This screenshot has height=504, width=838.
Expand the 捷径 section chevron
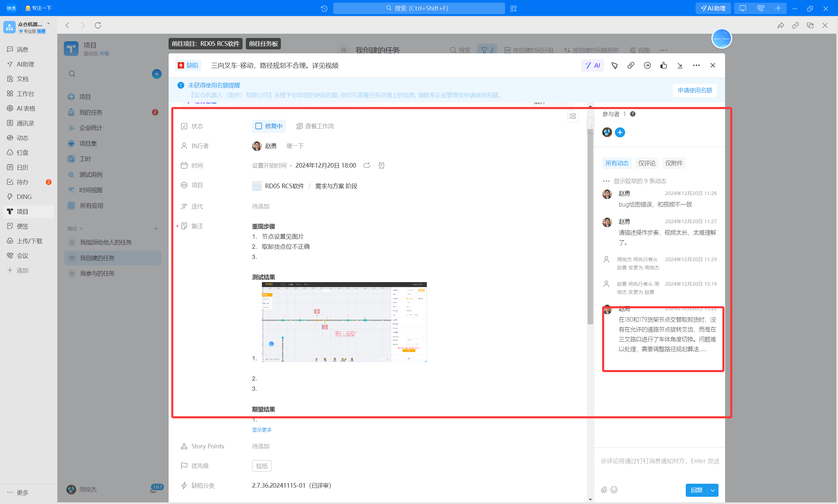(81, 228)
